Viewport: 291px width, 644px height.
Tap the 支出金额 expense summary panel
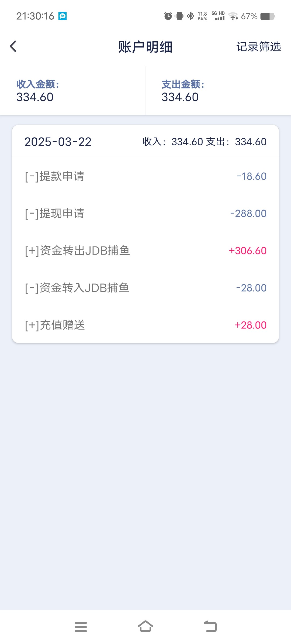[x=218, y=91]
